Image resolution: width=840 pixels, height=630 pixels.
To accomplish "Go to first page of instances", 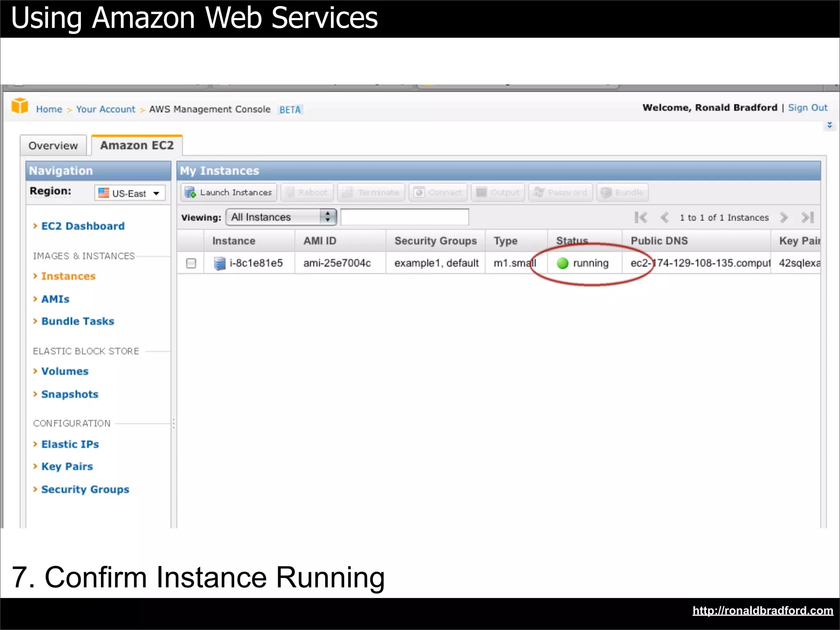I will coord(641,217).
